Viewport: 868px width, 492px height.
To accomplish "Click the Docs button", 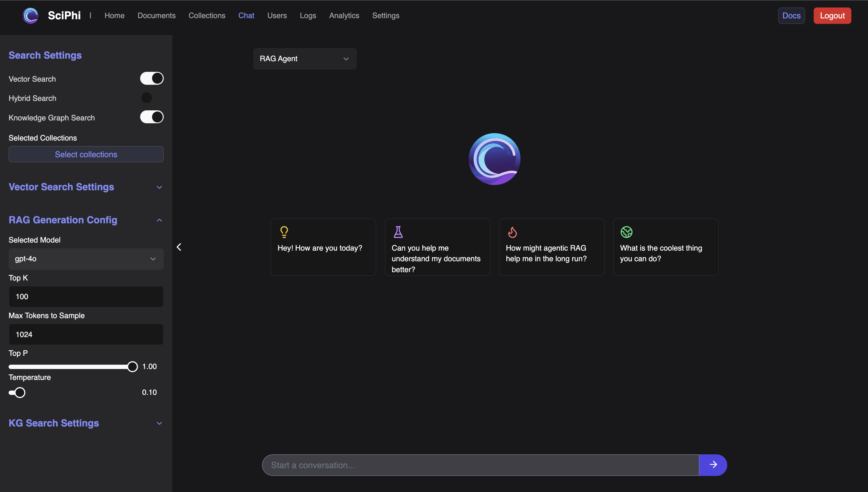I will coord(791,16).
